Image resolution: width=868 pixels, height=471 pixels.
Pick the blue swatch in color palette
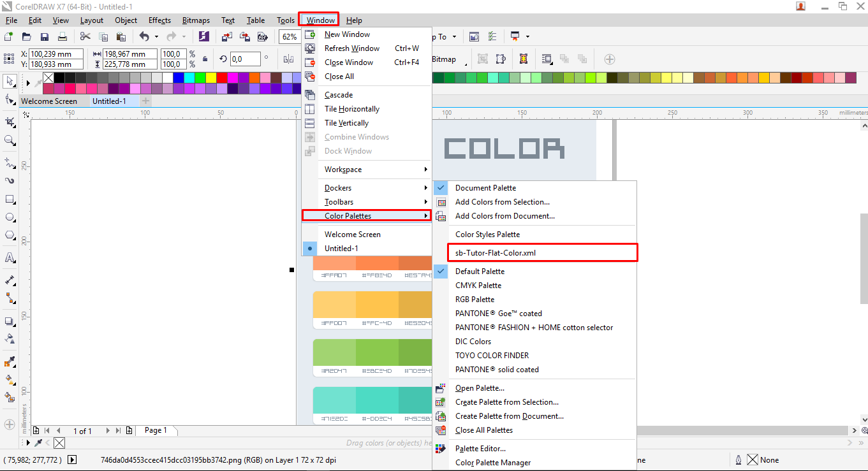(178, 77)
